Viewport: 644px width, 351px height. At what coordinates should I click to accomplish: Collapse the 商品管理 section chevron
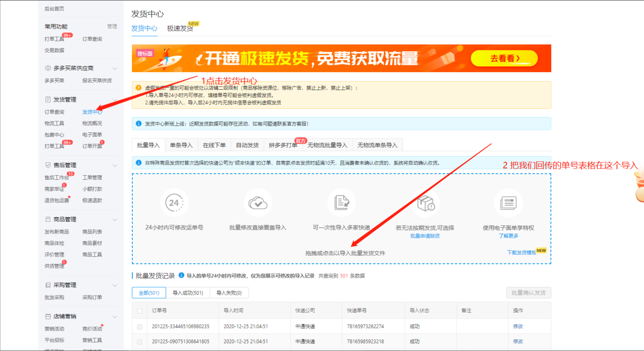(114, 220)
